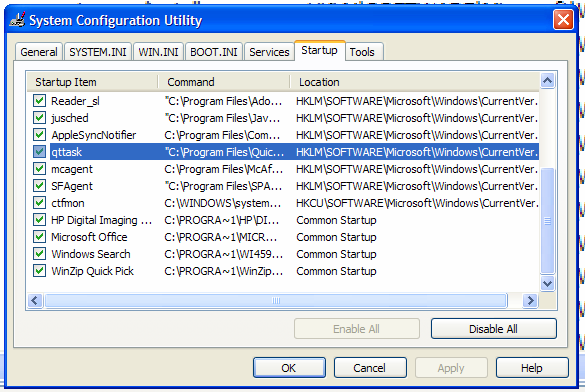
Task: Click Common Startup location of HP Digital Imaging
Action: (336, 220)
